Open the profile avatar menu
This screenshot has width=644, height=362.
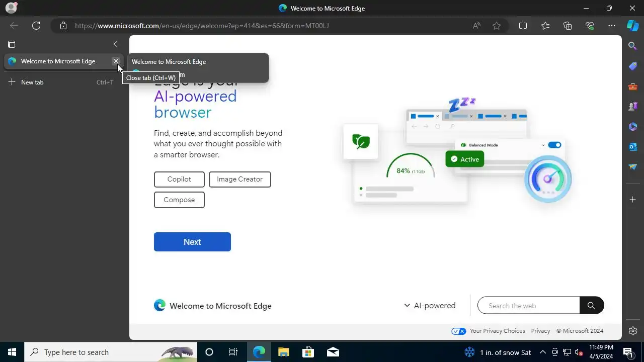[x=11, y=8]
